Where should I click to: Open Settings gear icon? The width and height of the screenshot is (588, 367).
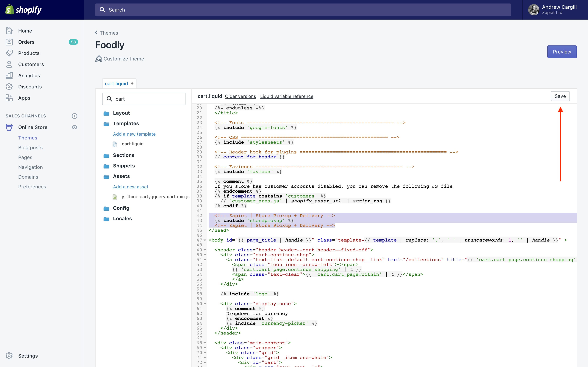click(x=9, y=356)
